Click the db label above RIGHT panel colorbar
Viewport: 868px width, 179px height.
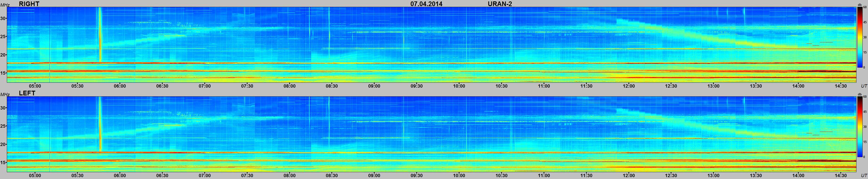click(x=860, y=5)
